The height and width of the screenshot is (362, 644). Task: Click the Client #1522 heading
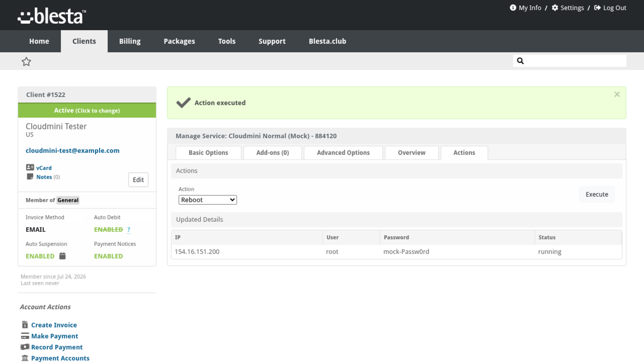click(46, 95)
